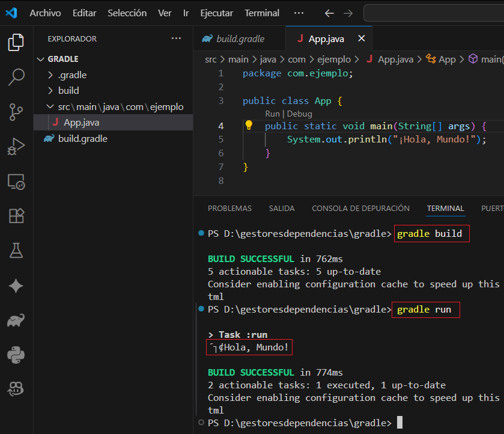Open the Testing flask icon
The height and width of the screenshot is (434, 504).
[16, 251]
